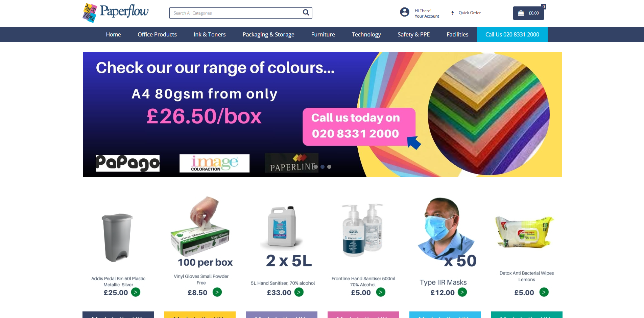This screenshot has width=644, height=318.
Task: Open Frontline Hand Sanitiser 500ml product
Action: click(363, 282)
